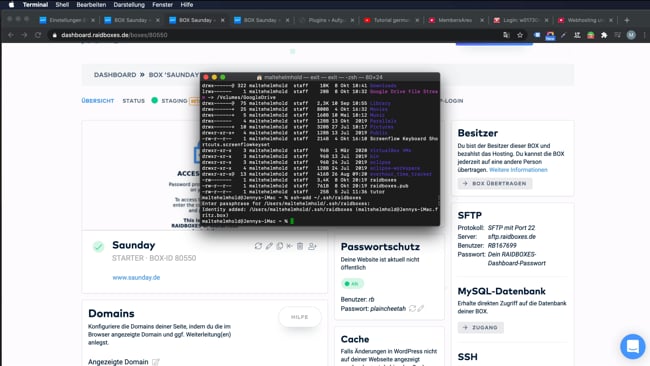Image resolution: width=650 pixels, height=366 pixels.
Task: Click the lock icon beside dashboard.raidboxes.de
Action: point(54,35)
